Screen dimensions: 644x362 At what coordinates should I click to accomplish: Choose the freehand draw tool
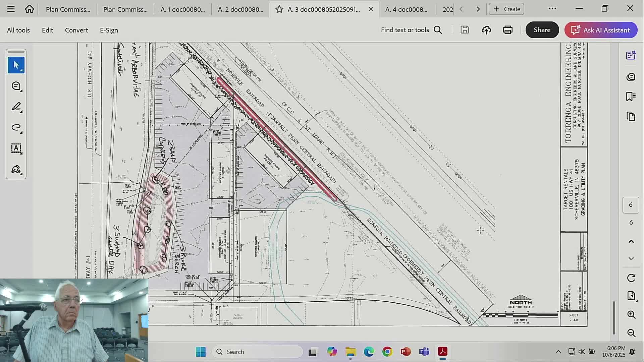tap(16, 128)
